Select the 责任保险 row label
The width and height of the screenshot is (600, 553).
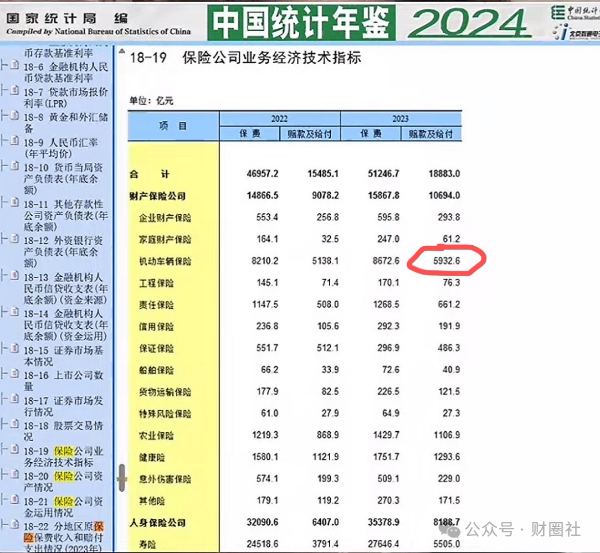(156, 305)
